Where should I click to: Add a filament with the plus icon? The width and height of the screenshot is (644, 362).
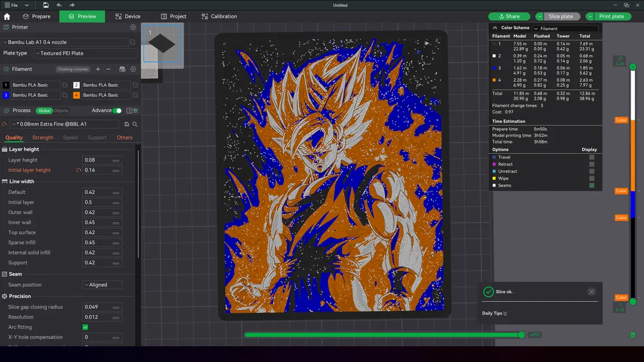tap(98, 69)
